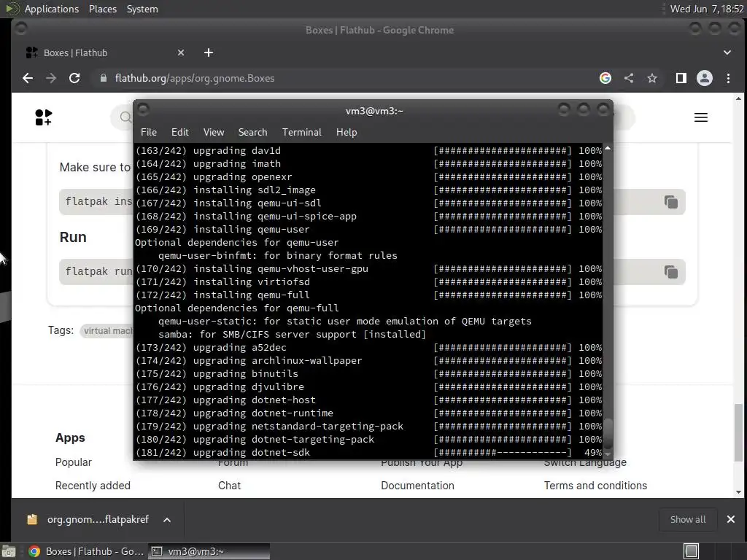
Task: Open Chrome side panel
Action: (x=681, y=78)
